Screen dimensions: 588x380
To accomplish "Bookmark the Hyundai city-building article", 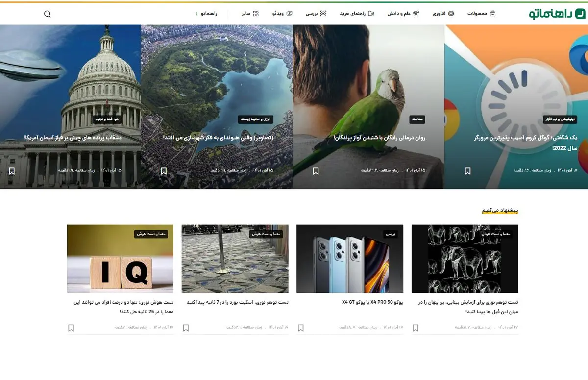I will [x=164, y=171].
